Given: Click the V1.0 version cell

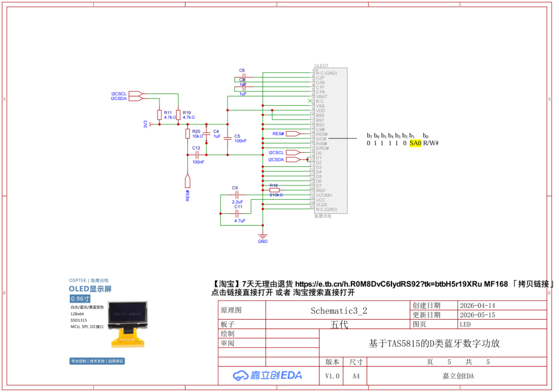Looking at the screenshot, I should coord(332,376).
